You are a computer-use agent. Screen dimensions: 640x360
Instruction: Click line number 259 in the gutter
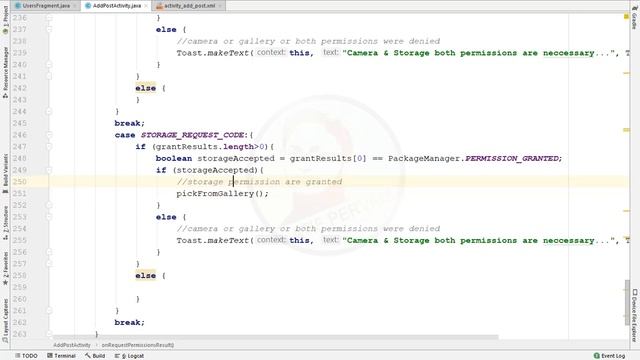pyautogui.click(x=19, y=287)
